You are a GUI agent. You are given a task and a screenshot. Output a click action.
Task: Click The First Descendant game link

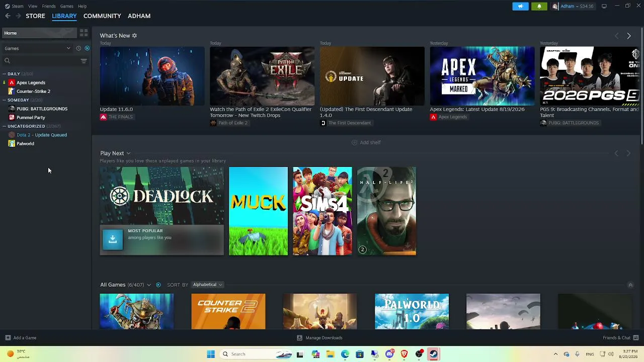346,123
